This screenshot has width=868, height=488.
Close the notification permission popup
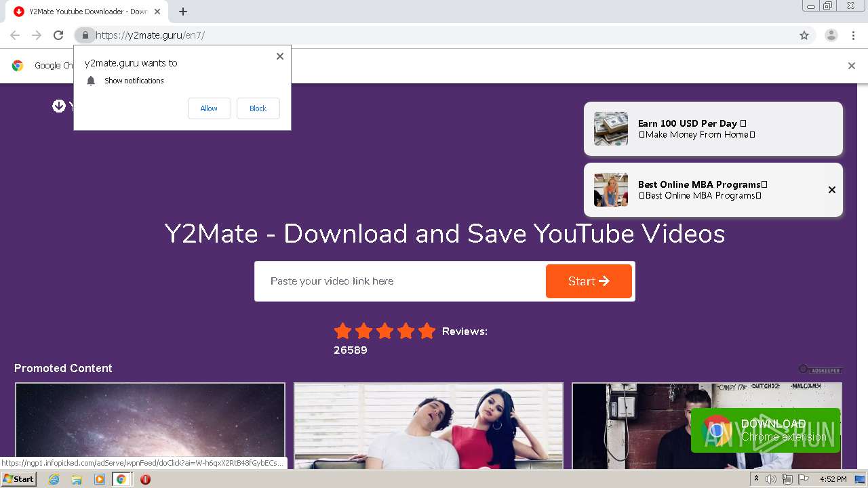280,56
